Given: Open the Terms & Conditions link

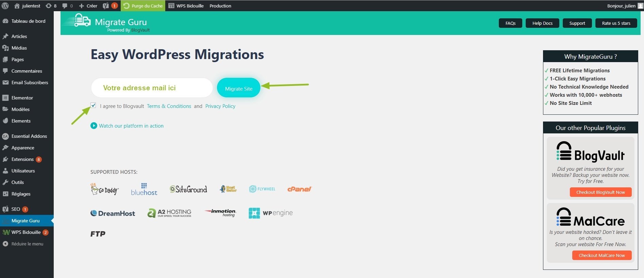Looking at the screenshot, I should [x=169, y=106].
